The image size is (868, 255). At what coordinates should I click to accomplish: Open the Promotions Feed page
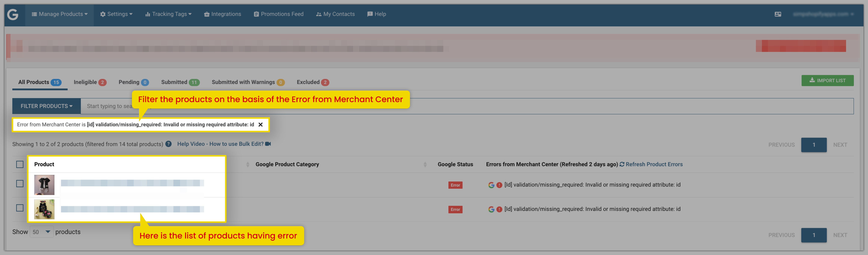[x=279, y=14]
